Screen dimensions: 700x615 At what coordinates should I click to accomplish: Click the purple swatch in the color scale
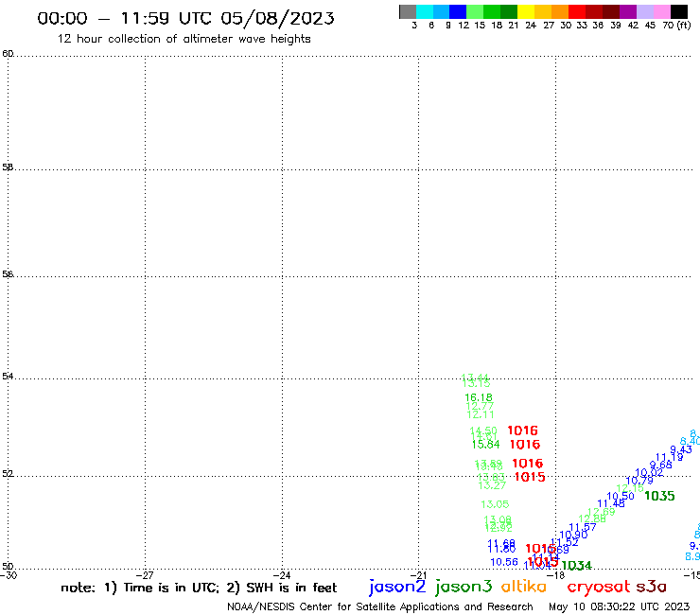pyautogui.click(x=627, y=11)
